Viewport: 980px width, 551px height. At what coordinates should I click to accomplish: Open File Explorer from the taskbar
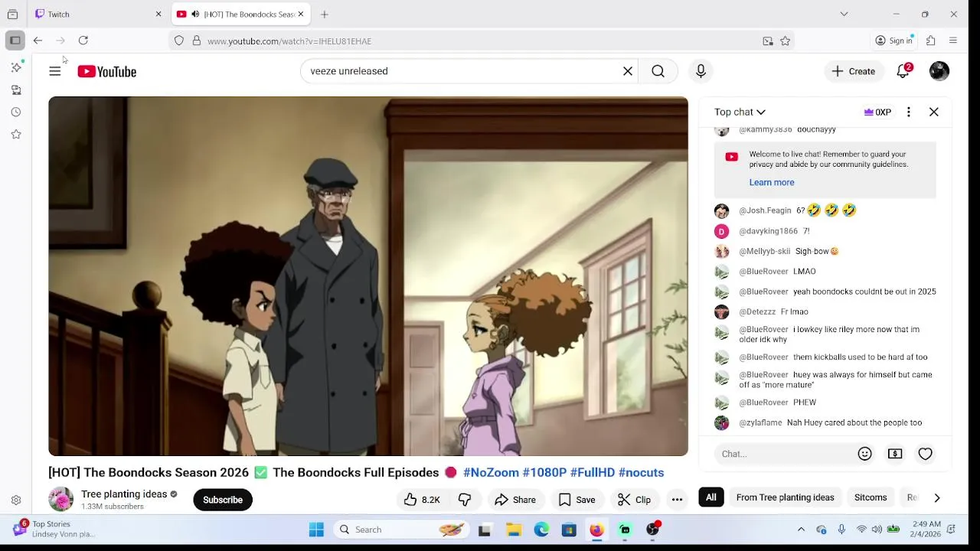click(x=514, y=530)
